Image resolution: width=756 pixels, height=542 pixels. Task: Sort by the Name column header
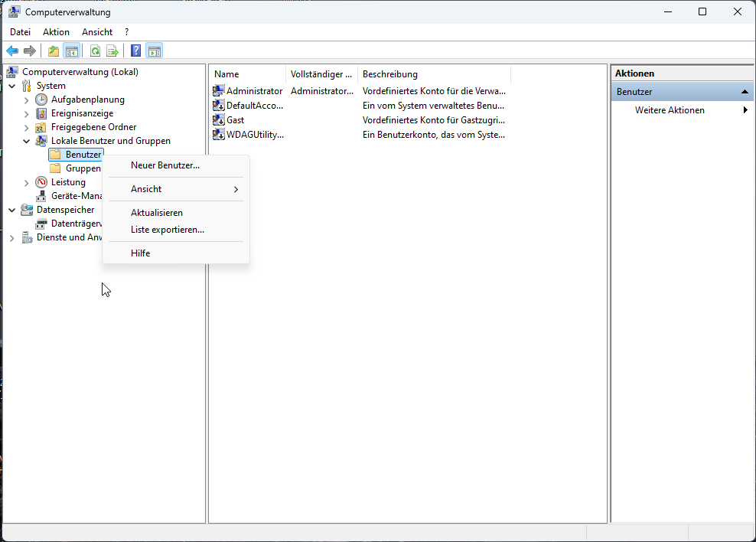point(248,74)
